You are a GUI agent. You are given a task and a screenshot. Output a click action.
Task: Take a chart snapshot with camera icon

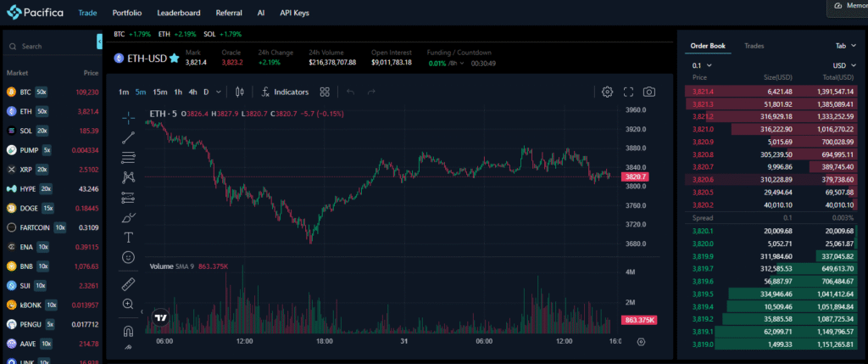pos(648,92)
